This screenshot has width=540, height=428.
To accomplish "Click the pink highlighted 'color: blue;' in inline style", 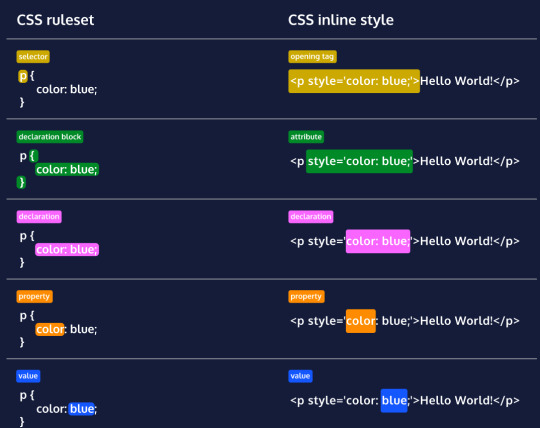I will click(x=378, y=241).
